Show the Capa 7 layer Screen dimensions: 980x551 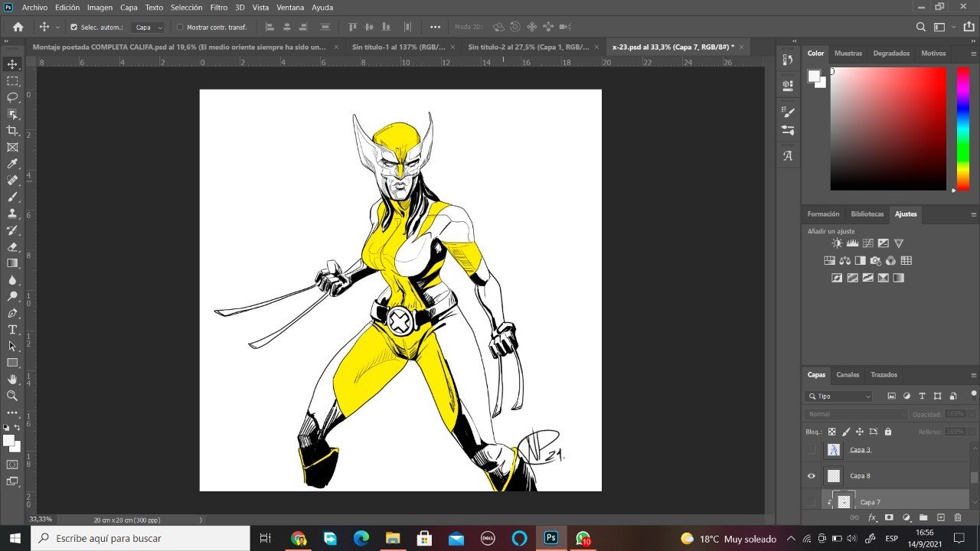pyautogui.click(x=812, y=502)
